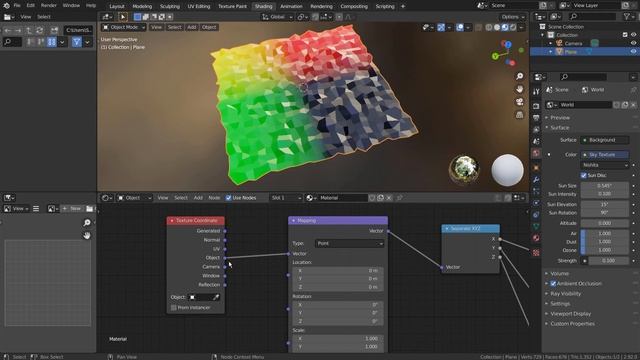This screenshot has width=640, height=360.
Task: Click the viewport pan hand icon
Action: pos(519,89)
